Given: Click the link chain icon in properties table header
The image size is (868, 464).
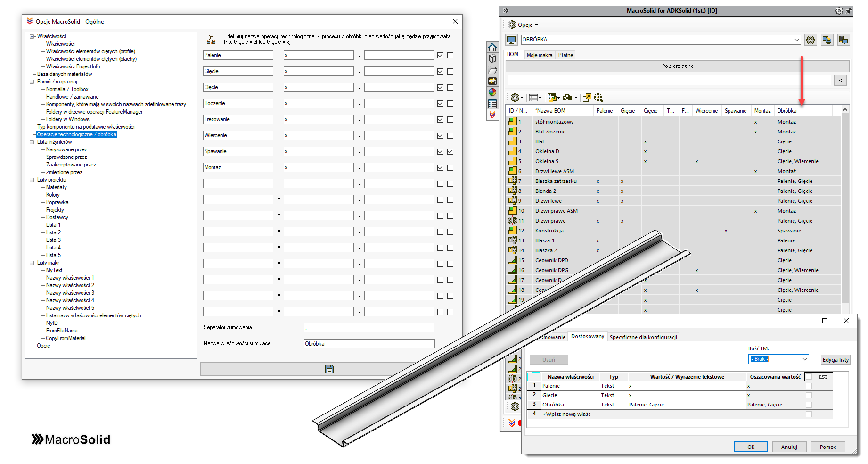Looking at the screenshot, I should tap(823, 377).
